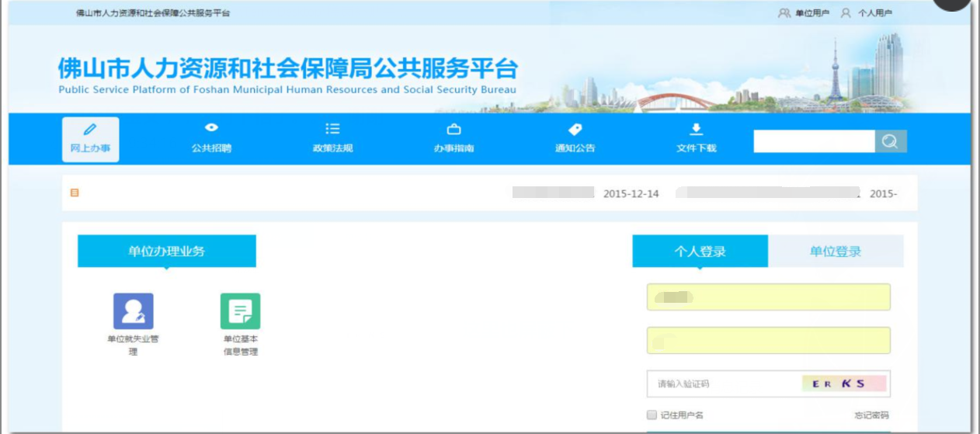Screen dimensions: 980x434
Task: Open 公共招聘 eye icon in navigation
Action: 211,128
